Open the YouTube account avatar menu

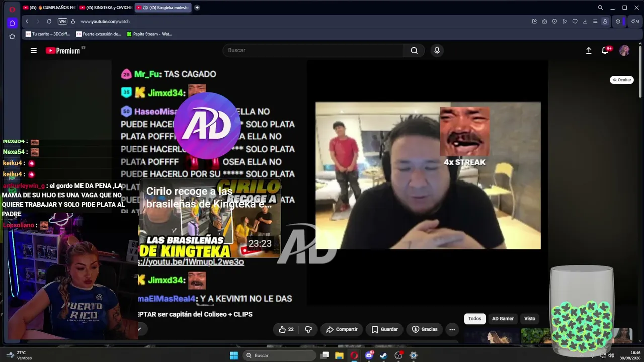click(x=624, y=50)
